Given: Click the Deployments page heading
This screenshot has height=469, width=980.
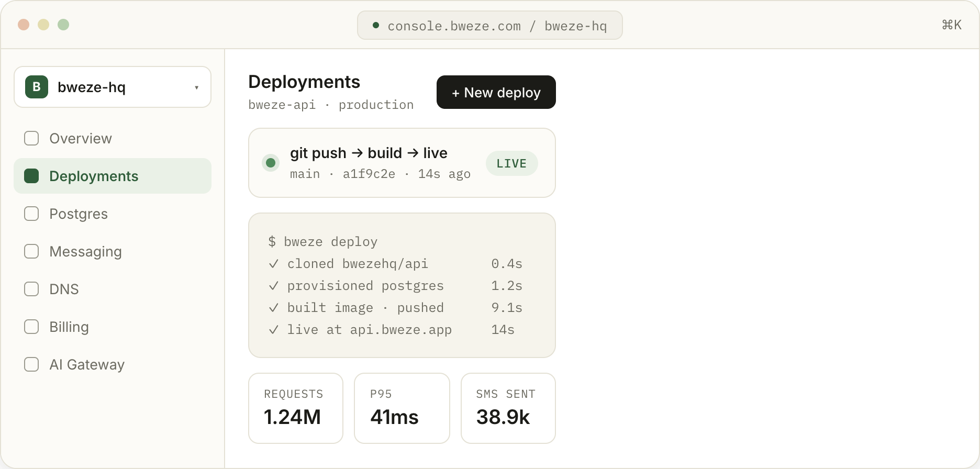Looking at the screenshot, I should click(x=304, y=82).
